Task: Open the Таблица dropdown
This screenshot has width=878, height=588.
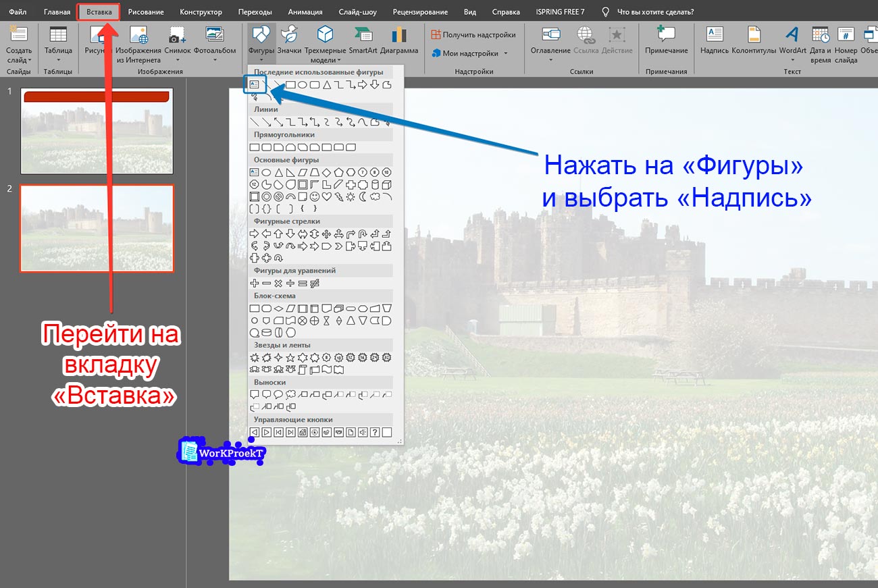Action: [58, 60]
